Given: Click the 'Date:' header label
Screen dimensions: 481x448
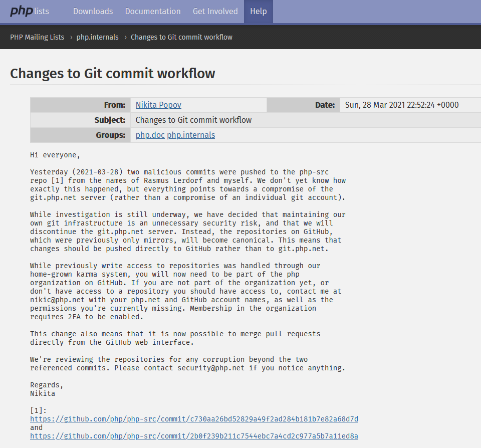Looking at the screenshot, I should coord(325,105).
